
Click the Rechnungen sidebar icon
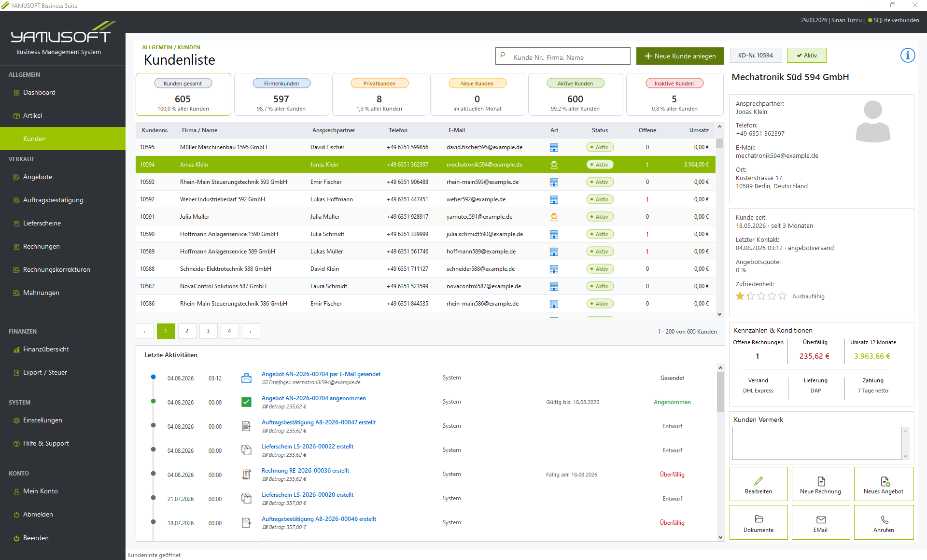16,247
